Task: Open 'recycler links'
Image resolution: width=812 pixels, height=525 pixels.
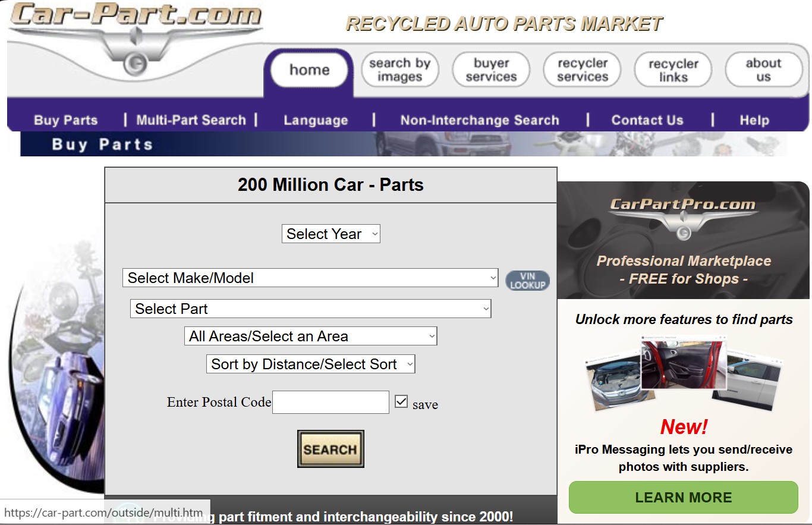Action: 672,69
